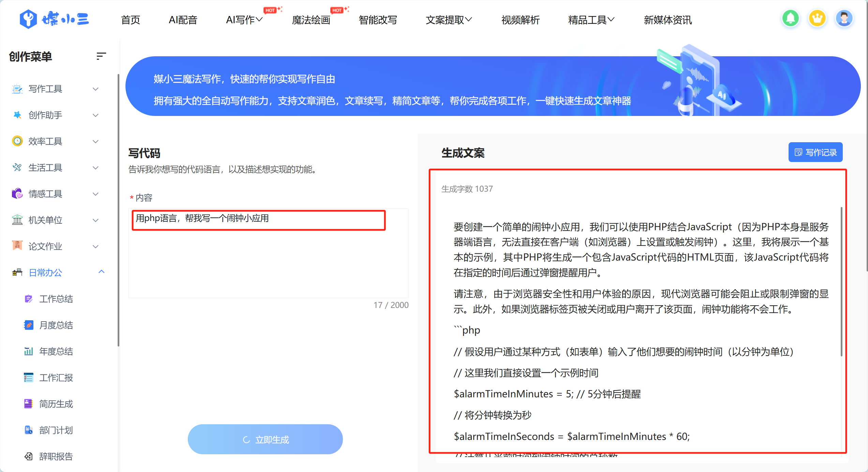
Task: Open the 精品工具 dropdown menu
Action: pyautogui.click(x=592, y=20)
